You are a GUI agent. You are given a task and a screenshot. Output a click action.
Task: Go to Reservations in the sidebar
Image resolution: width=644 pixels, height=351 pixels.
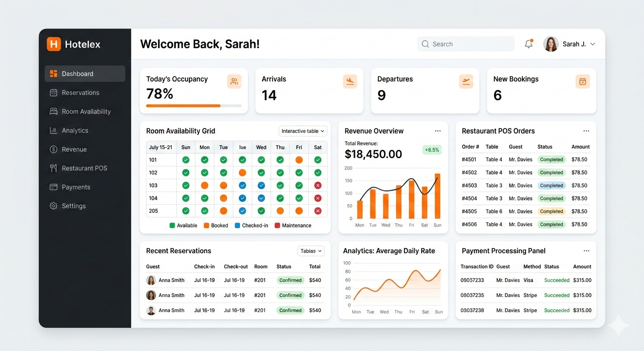tap(80, 93)
